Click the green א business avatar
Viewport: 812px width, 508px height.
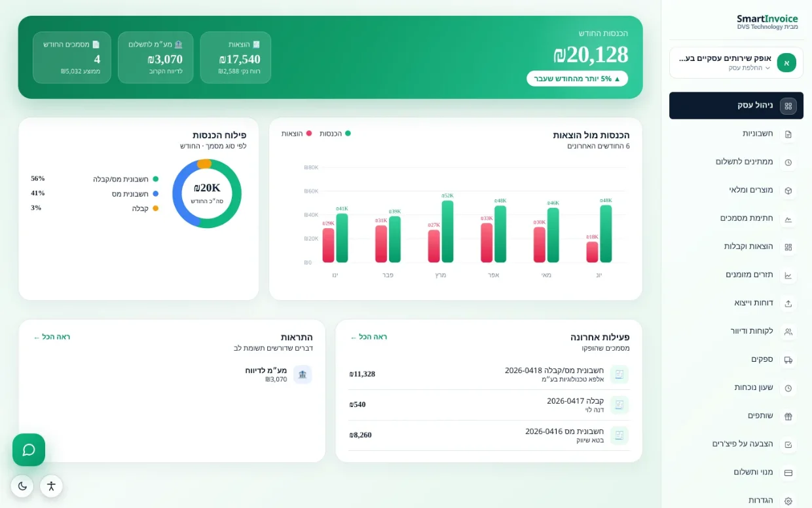tap(786, 63)
